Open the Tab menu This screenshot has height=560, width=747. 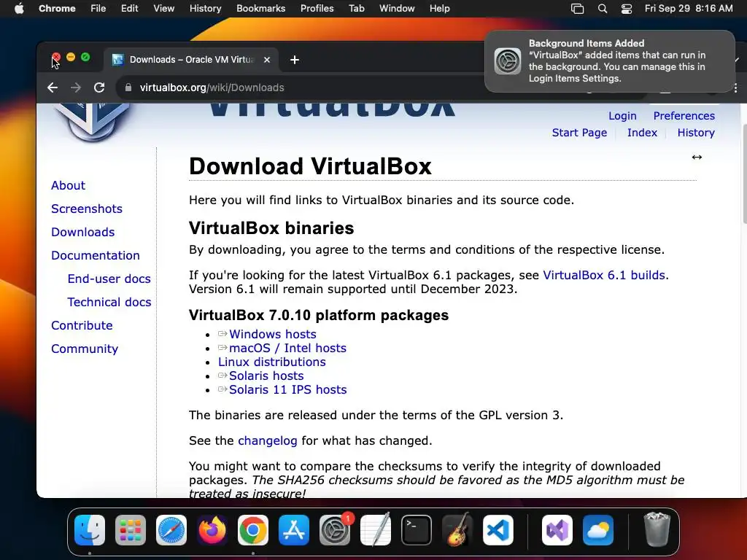pyautogui.click(x=356, y=9)
